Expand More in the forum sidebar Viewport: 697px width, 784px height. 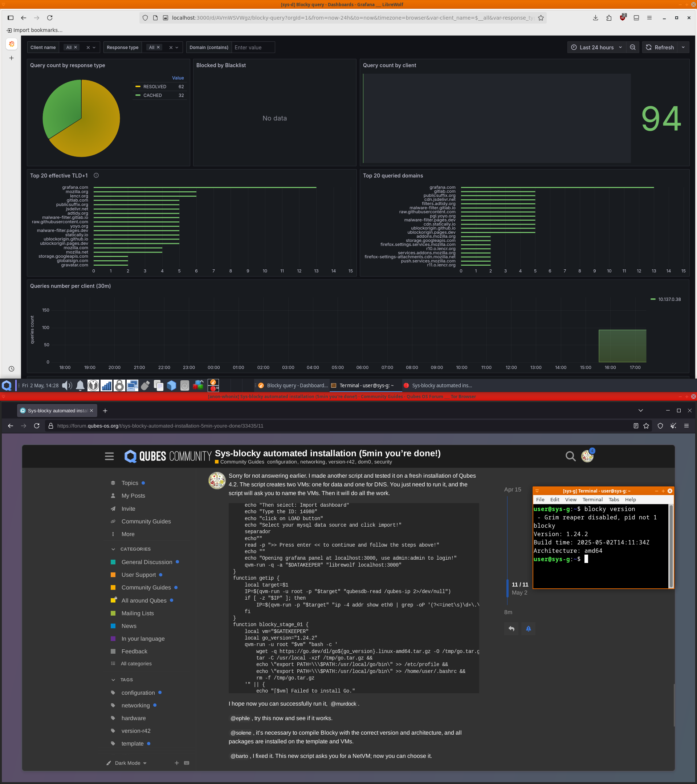pos(128,534)
